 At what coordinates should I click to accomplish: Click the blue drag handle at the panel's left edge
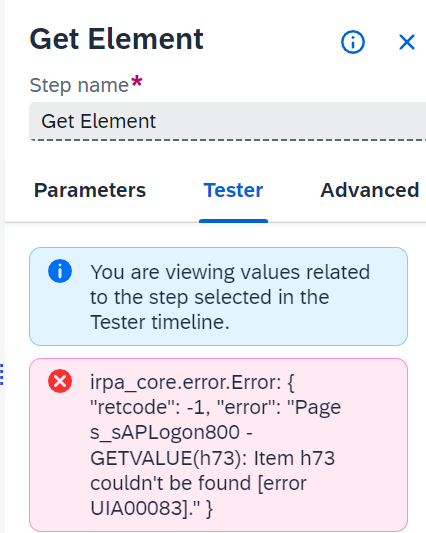(1, 374)
